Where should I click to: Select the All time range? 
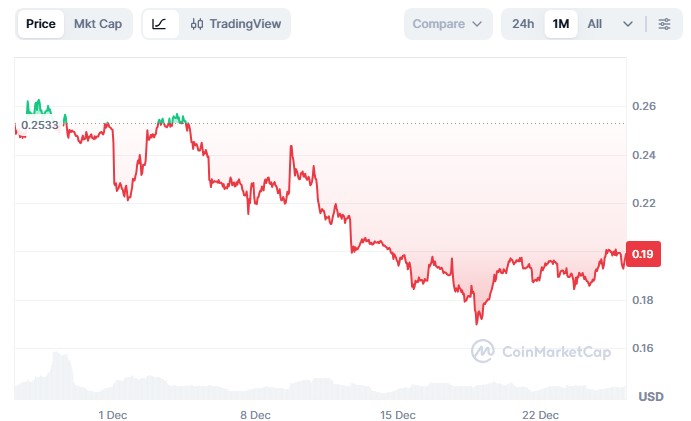point(594,24)
